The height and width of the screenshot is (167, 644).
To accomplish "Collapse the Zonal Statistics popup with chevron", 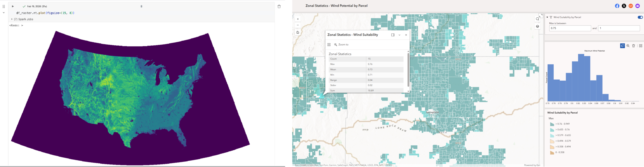I will point(399,35).
